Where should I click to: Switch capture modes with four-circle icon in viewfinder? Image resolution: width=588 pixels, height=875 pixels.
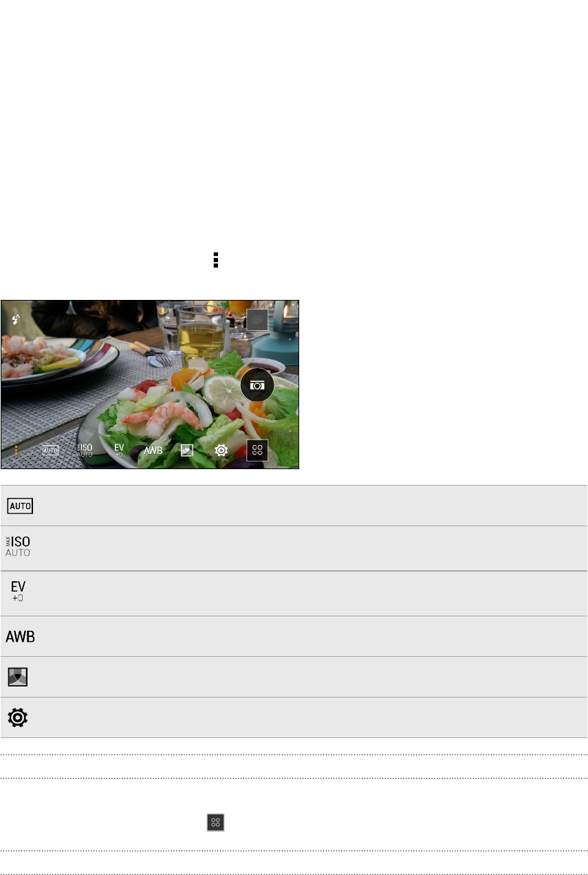pos(257,451)
